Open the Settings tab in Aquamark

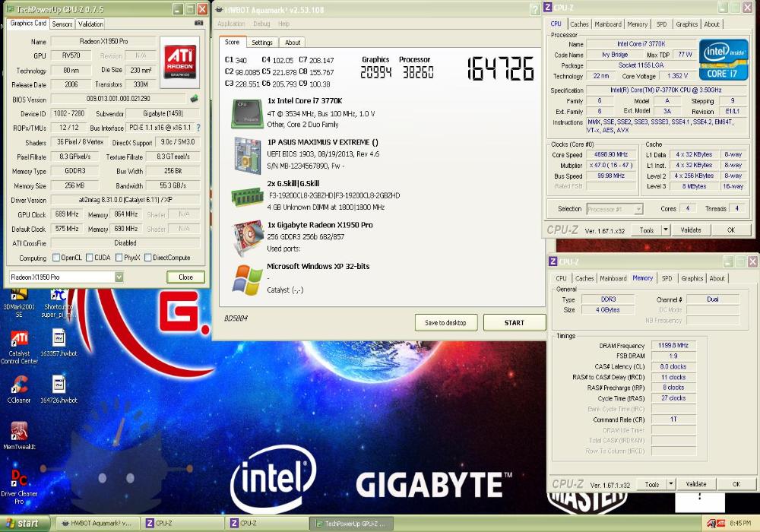click(262, 42)
